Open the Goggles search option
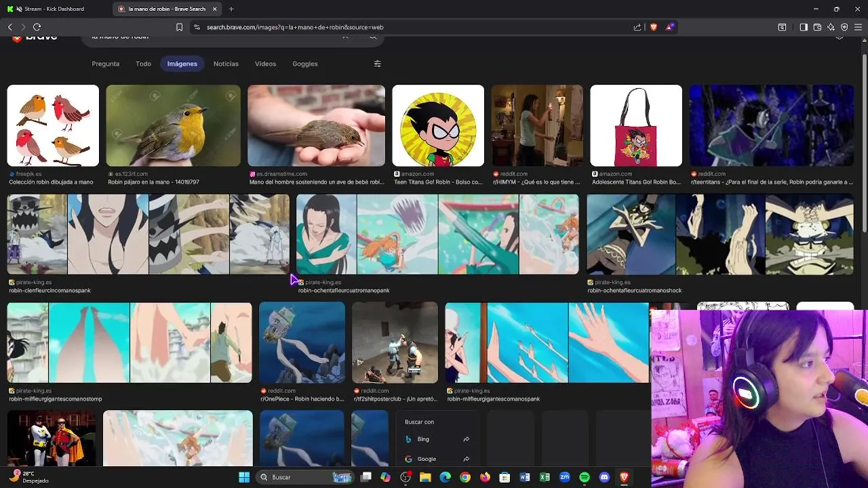This screenshot has height=488, width=868. pyautogui.click(x=305, y=64)
